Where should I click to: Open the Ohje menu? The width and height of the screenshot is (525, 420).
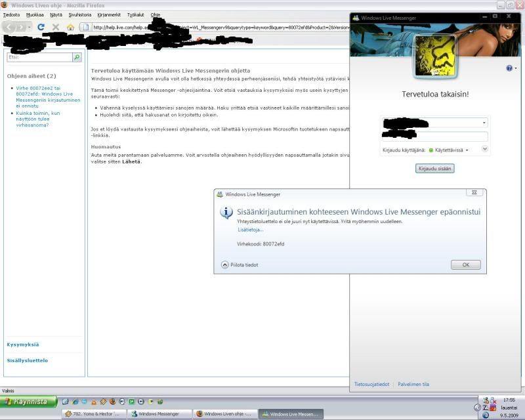pyautogui.click(x=156, y=14)
